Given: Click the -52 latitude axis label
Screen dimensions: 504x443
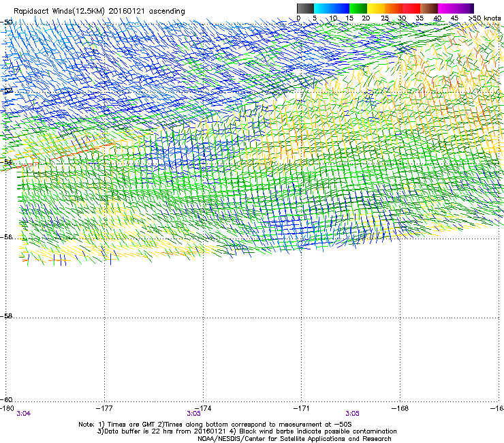Looking at the screenshot, I should click(6, 91).
